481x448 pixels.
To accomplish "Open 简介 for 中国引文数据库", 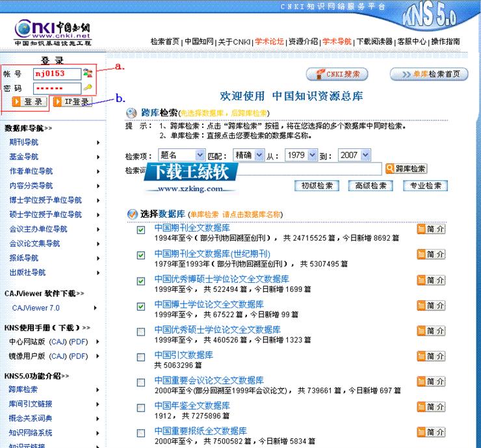I will [x=431, y=356].
